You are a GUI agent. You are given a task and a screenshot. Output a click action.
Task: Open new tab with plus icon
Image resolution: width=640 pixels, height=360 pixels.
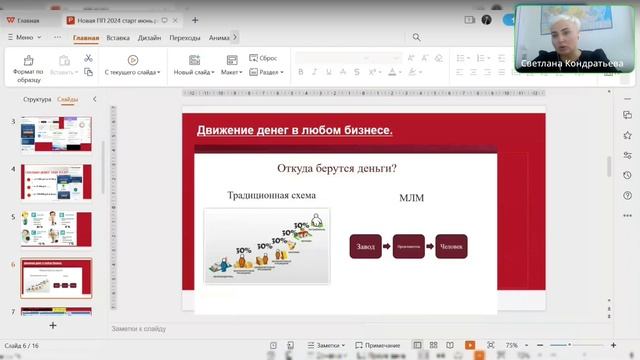point(195,20)
